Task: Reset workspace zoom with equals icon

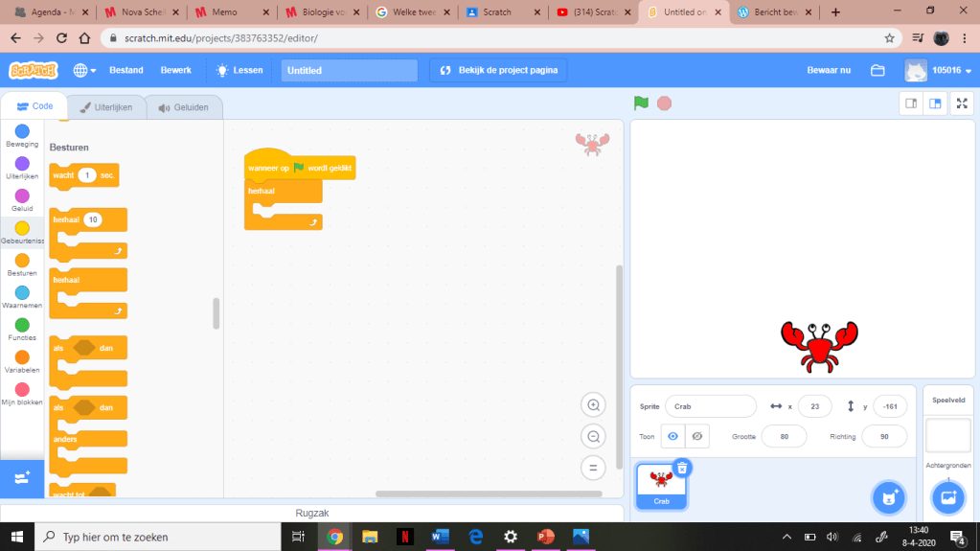Action: (x=593, y=468)
